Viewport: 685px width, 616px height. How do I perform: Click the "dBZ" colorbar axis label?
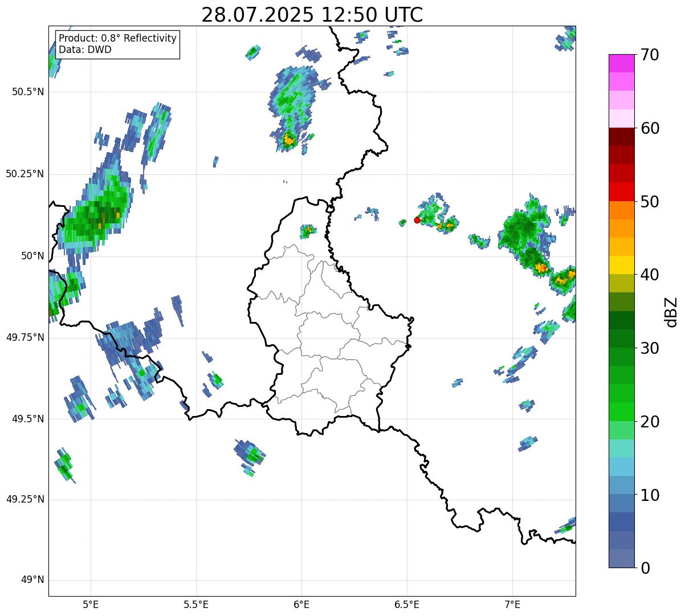pyautogui.click(x=672, y=311)
